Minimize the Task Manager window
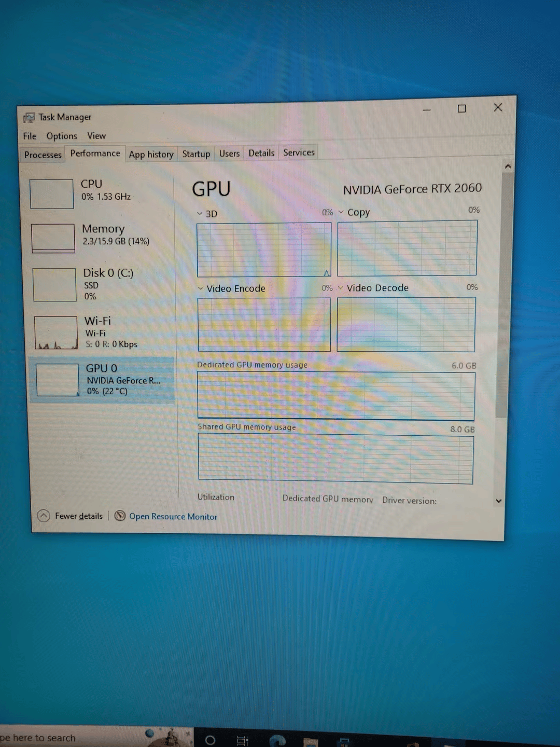The width and height of the screenshot is (560, 747). [x=427, y=110]
